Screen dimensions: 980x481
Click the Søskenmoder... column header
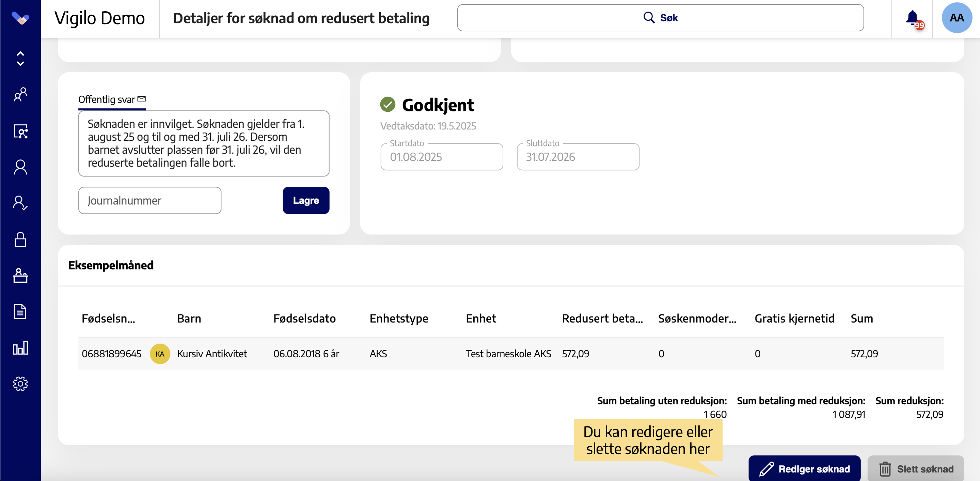pos(697,319)
